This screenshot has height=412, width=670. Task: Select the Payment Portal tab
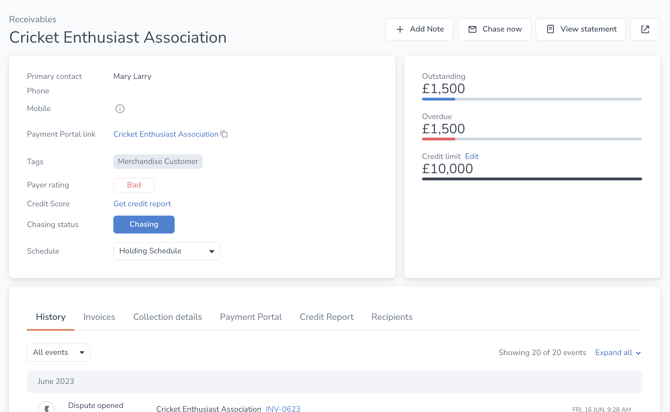coord(250,317)
